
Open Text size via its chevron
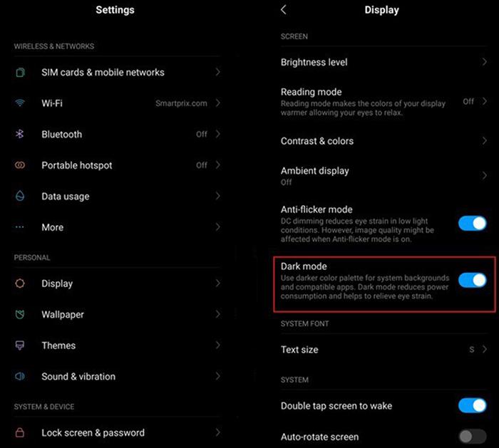484,349
